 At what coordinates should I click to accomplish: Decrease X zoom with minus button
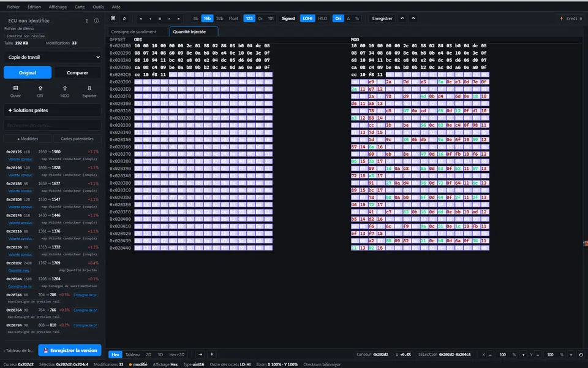[490, 355]
